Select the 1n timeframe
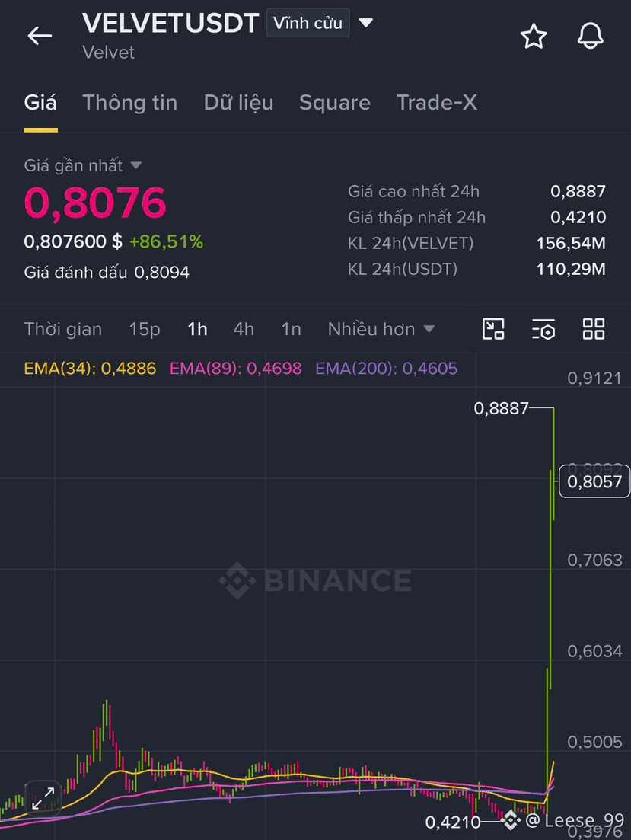This screenshot has width=631, height=840. (x=291, y=329)
